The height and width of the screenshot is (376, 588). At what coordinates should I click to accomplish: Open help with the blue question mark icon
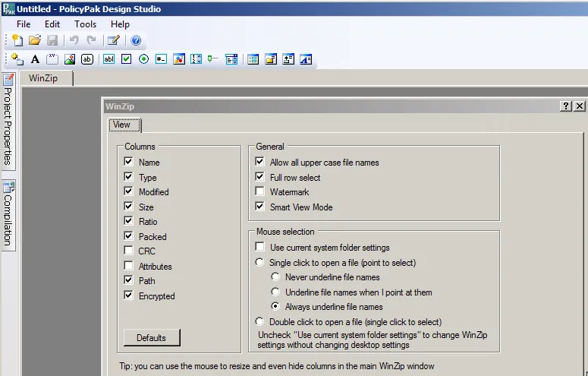click(136, 40)
